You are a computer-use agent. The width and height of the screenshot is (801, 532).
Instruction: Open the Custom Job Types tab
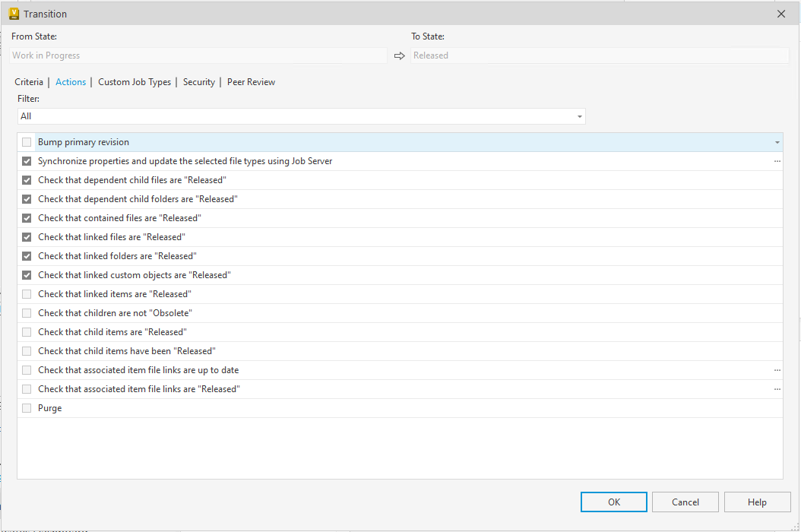[135, 82]
